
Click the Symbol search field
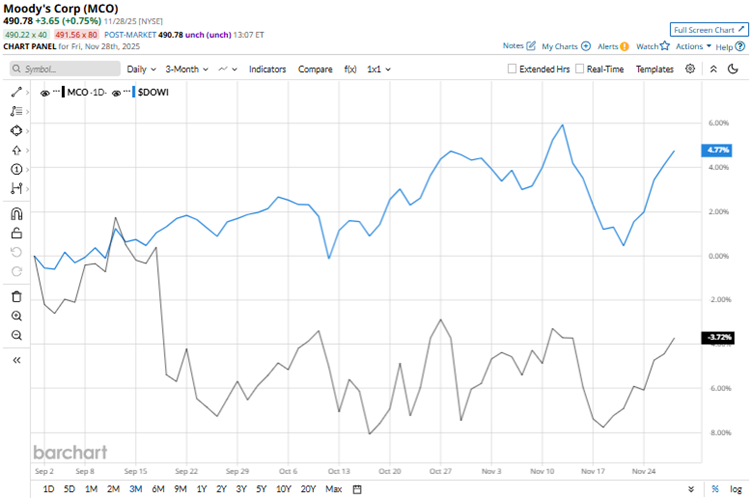pyautogui.click(x=65, y=69)
